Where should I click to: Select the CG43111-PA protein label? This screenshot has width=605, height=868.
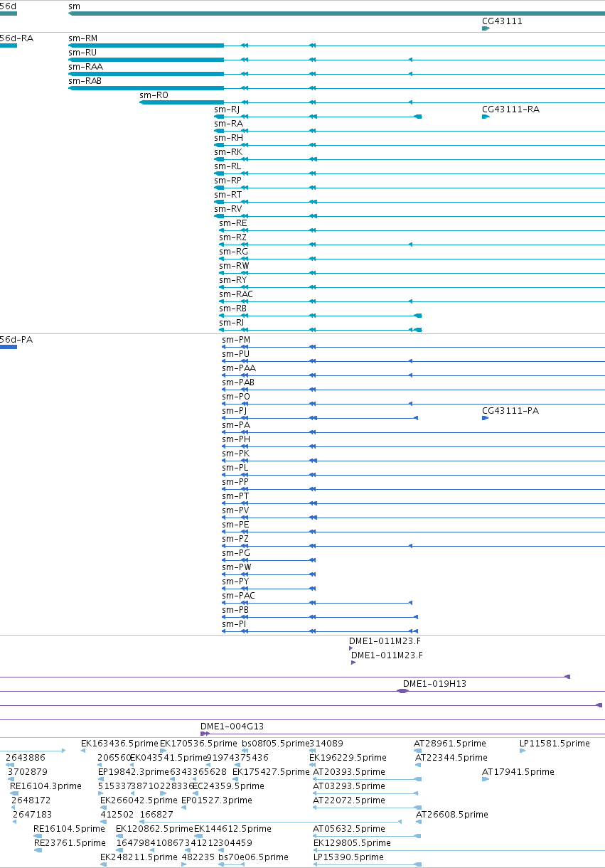(x=510, y=411)
